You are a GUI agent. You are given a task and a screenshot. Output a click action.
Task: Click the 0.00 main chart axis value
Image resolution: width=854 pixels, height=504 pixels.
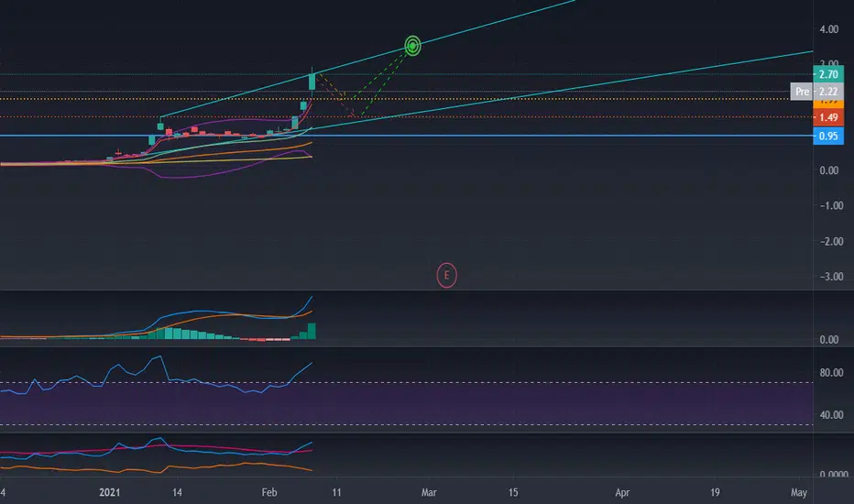tap(829, 170)
